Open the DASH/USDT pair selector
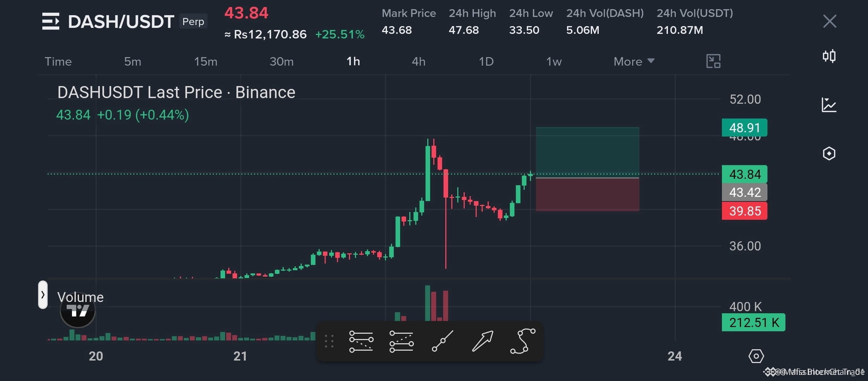The image size is (868, 381). point(121,22)
